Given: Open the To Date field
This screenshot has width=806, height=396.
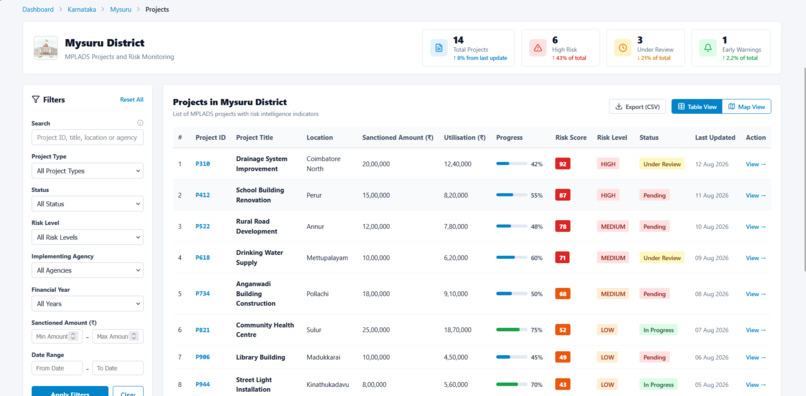Looking at the screenshot, I should (118, 368).
